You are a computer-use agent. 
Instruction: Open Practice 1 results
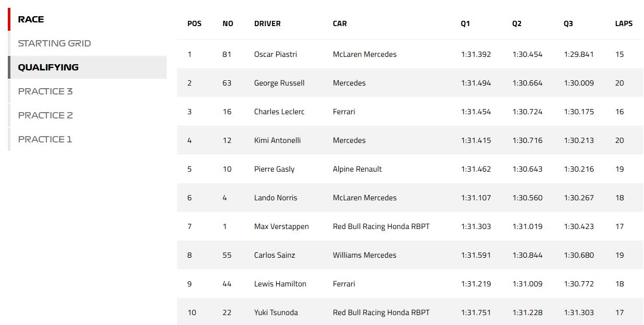pos(45,139)
